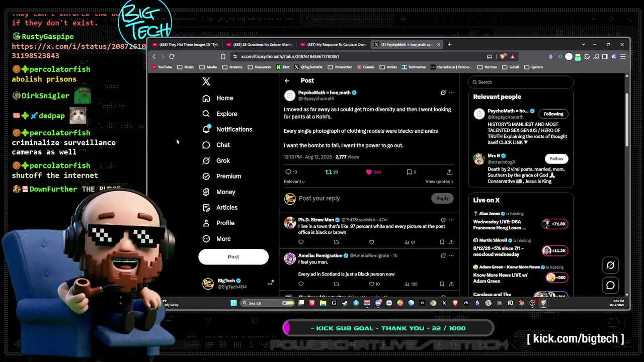Reload the page in browser
The height and width of the screenshot is (362, 644).
click(172, 56)
